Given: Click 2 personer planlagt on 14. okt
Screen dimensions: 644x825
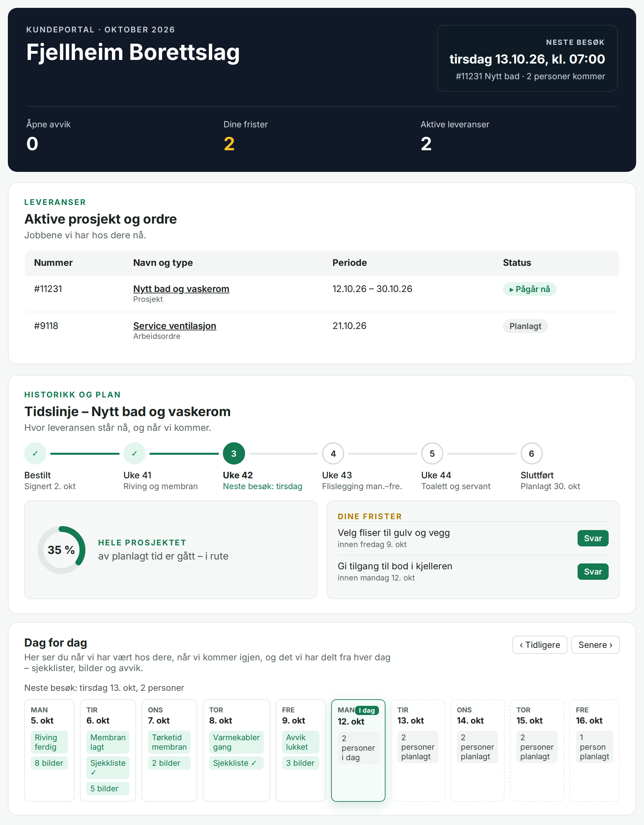Looking at the screenshot, I should coord(477,747).
